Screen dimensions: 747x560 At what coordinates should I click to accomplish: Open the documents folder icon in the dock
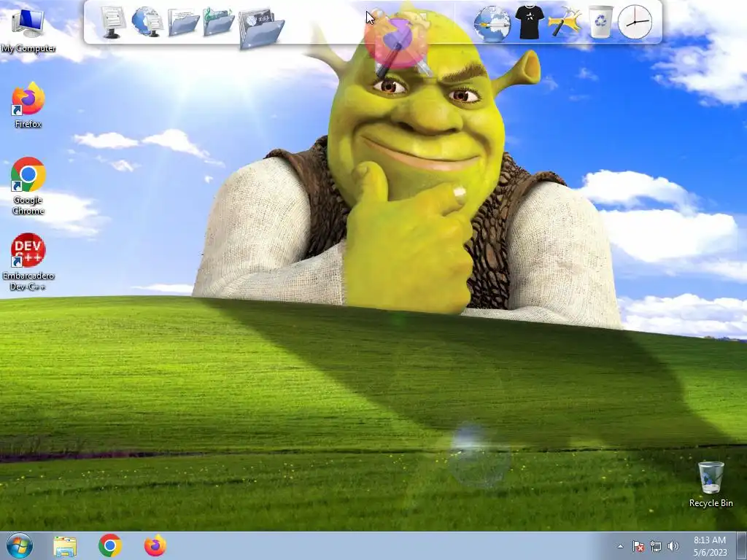183,23
